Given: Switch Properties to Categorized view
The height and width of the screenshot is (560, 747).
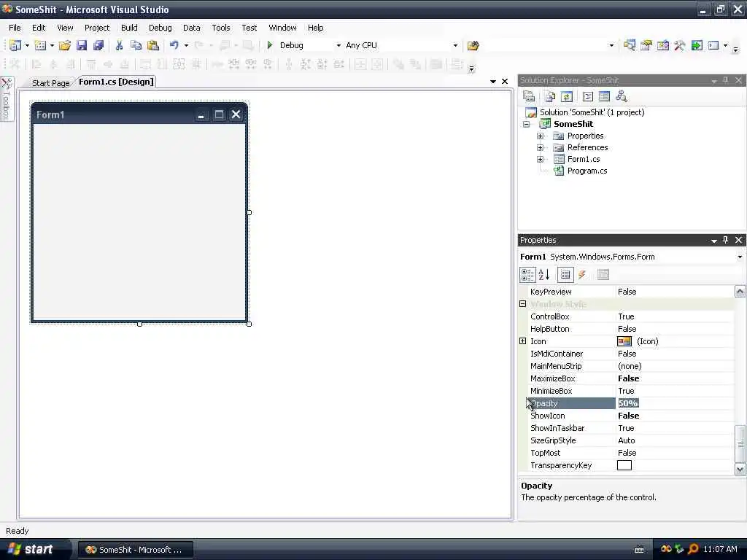Looking at the screenshot, I should pos(527,275).
